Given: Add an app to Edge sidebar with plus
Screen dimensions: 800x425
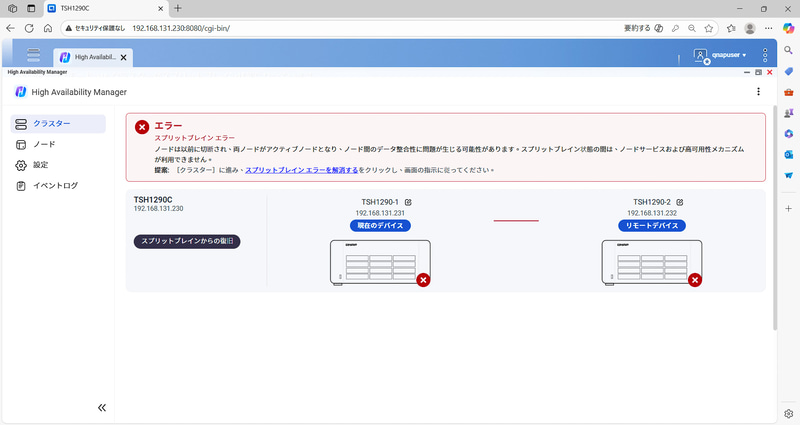Looking at the screenshot, I should (788, 208).
